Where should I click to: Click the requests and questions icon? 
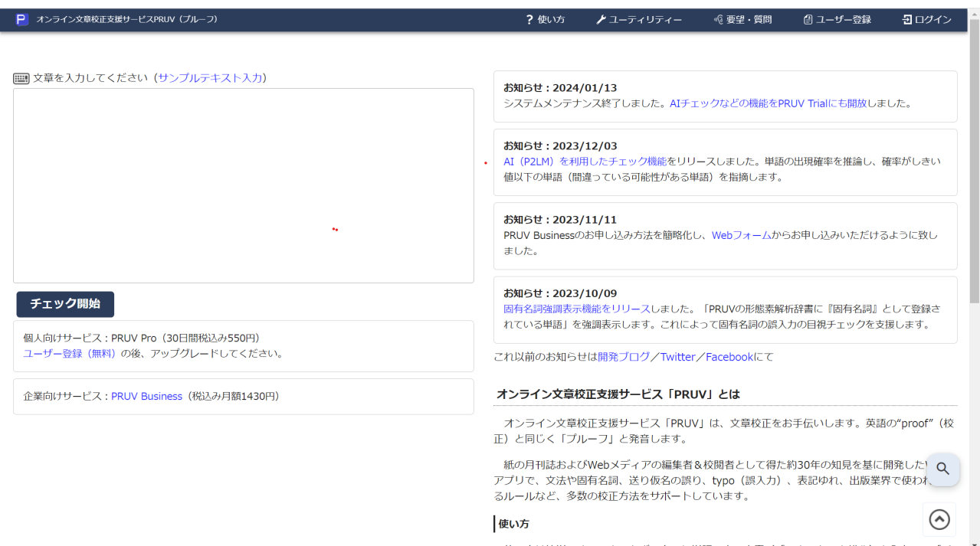click(719, 20)
